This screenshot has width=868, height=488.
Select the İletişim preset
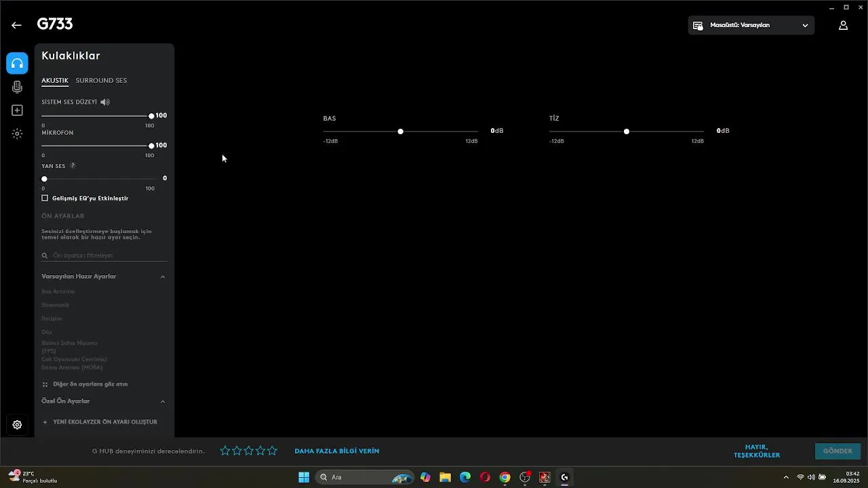point(52,319)
